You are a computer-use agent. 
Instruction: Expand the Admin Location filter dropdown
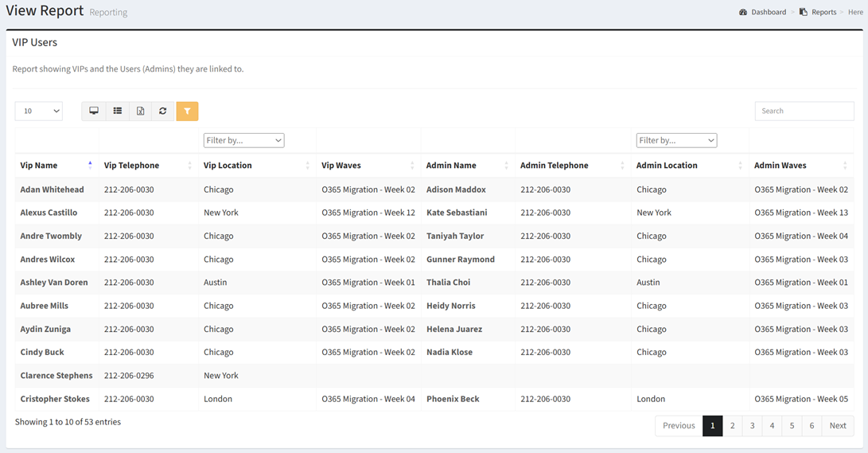click(676, 140)
